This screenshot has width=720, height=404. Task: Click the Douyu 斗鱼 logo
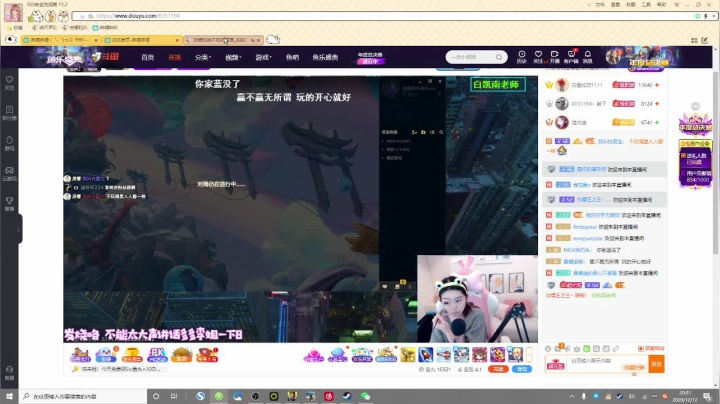click(x=106, y=57)
